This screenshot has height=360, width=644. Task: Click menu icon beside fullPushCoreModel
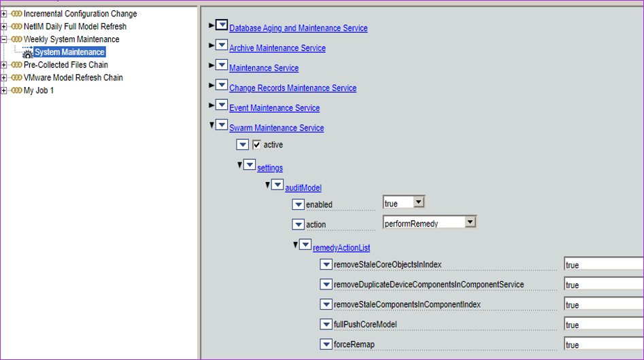pyautogui.click(x=326, y=324)
